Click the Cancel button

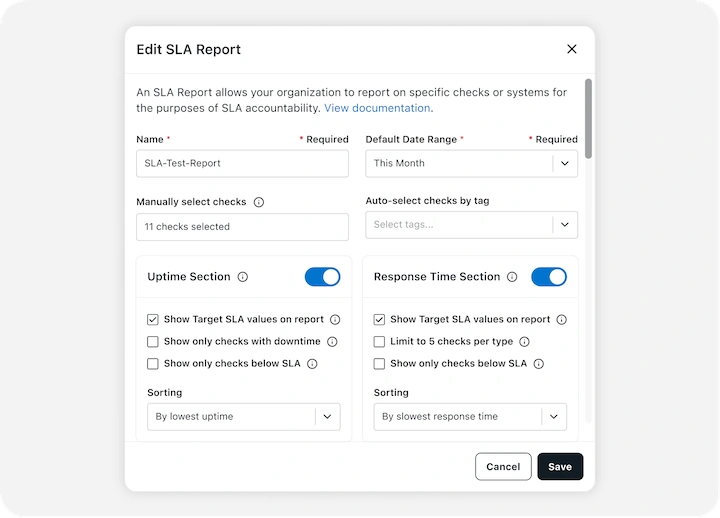click(503, 467)
